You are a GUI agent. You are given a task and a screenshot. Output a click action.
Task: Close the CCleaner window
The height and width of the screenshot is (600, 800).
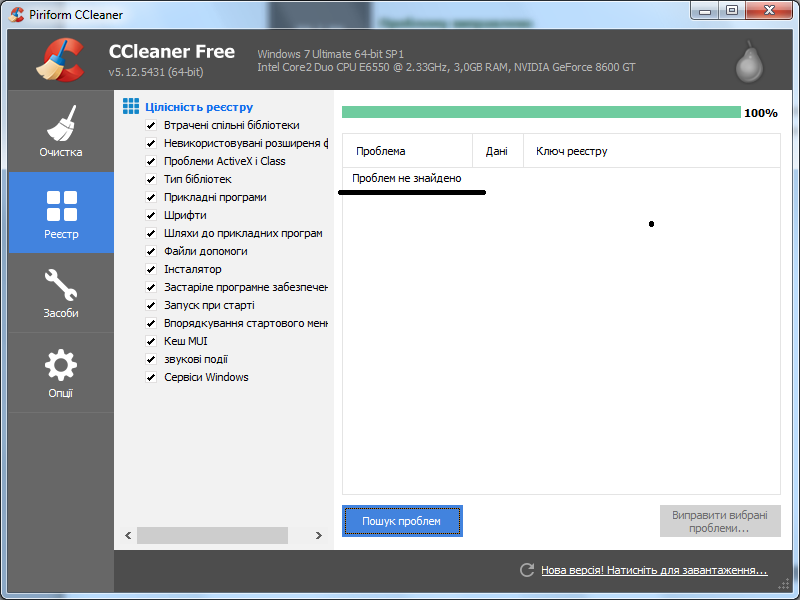click(x=770, y=10)
